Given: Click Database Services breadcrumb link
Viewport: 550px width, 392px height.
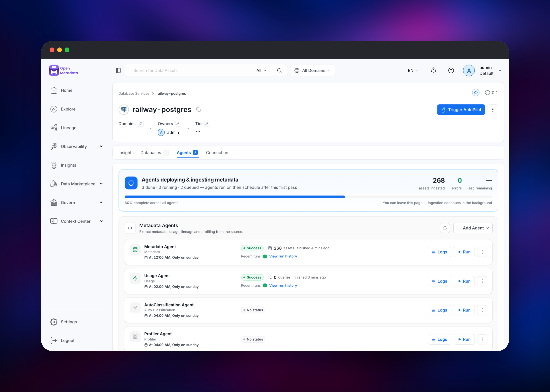Looking at the screenshot, I should coord(134,93).
